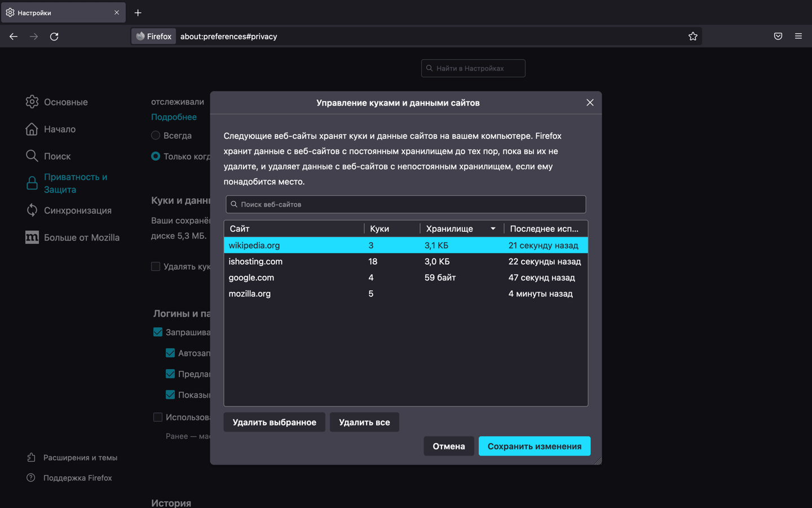Focus the Поиск веб-сайтов search field
812x508 pixels.
pyautogui.click(x=406, y=204)
